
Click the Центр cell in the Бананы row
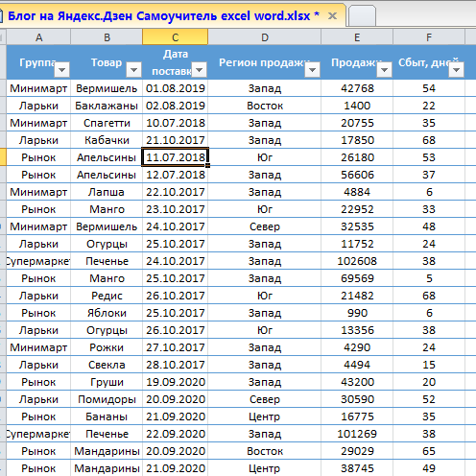click(x=265, y=416)
